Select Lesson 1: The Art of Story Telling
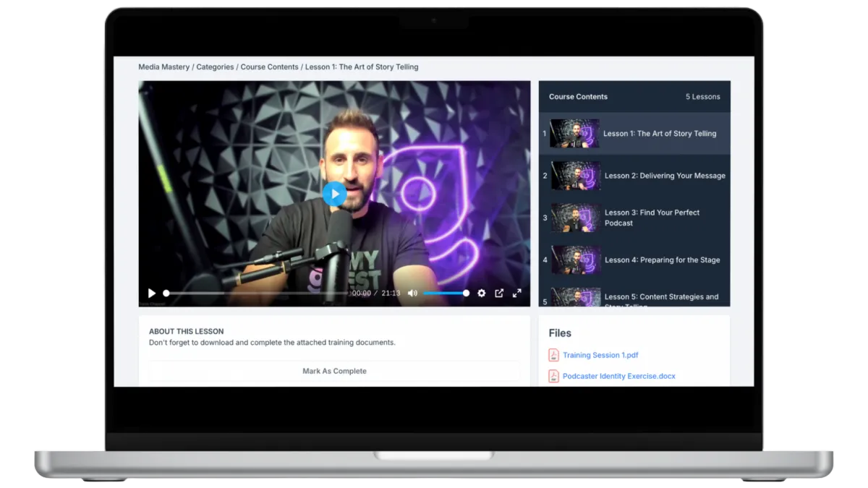The width and height of the screenshot is (868, 488). coord(634,134)
